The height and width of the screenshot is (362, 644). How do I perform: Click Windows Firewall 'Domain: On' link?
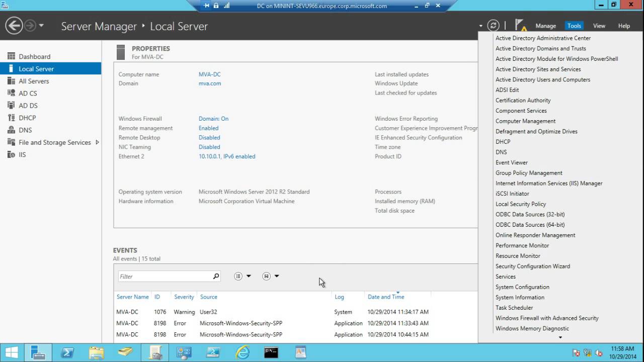point(213,119)
